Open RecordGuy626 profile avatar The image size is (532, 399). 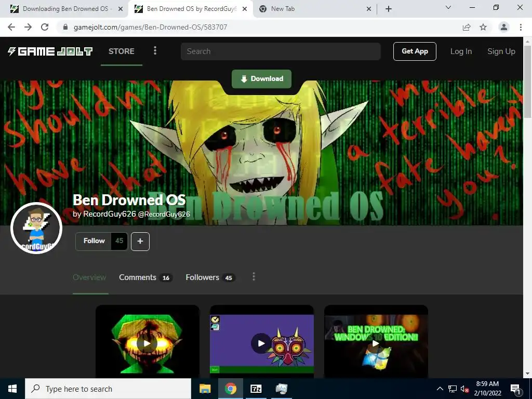click(36, 228)
